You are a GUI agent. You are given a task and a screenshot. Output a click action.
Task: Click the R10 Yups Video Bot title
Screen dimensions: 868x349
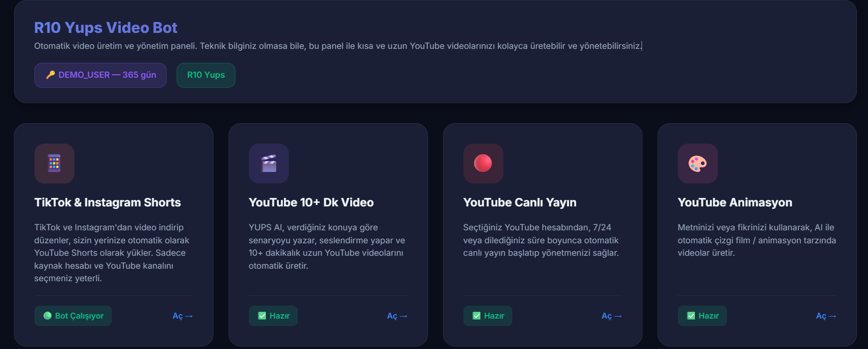(106, 28)
